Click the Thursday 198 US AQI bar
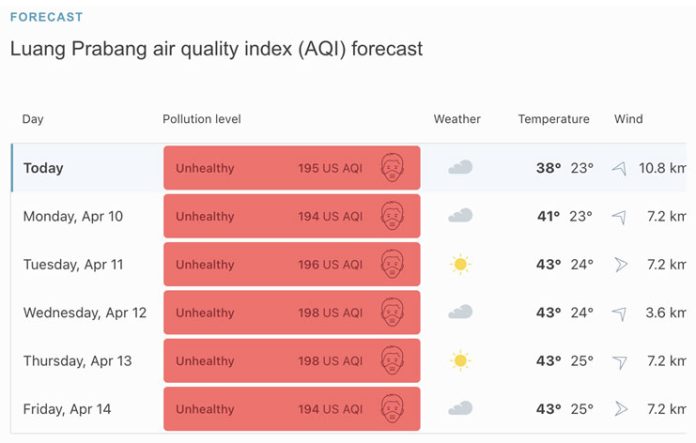The width and height of the screenshot is (696, 443). point(292,360)
